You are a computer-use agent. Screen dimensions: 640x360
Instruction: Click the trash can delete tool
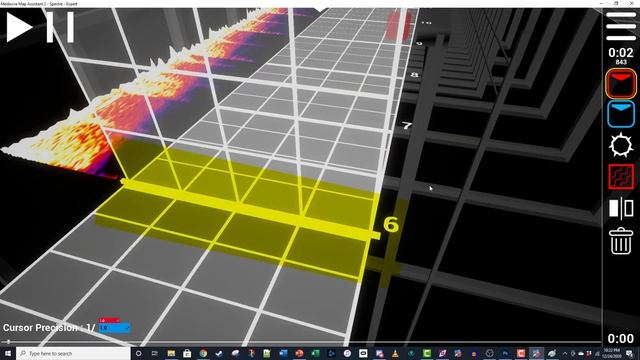621,241
